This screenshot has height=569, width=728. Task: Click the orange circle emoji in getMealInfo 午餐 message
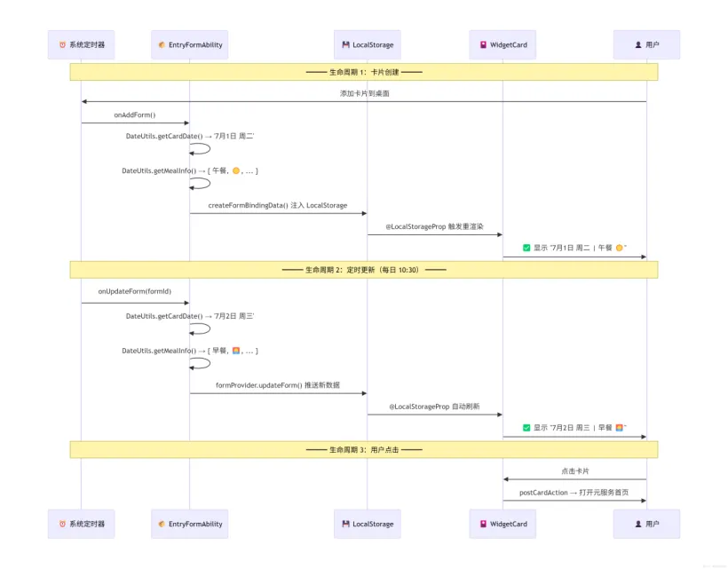(x=236, y=170)
